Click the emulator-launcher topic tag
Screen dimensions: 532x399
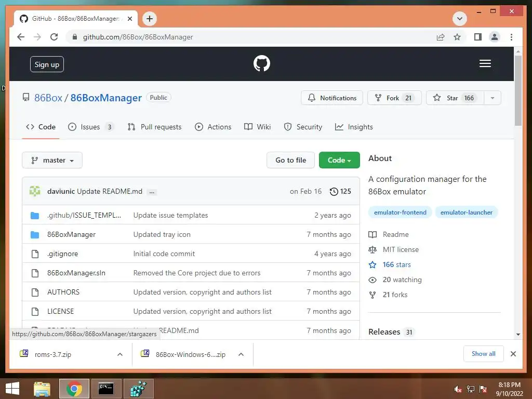tap(466, 212)
